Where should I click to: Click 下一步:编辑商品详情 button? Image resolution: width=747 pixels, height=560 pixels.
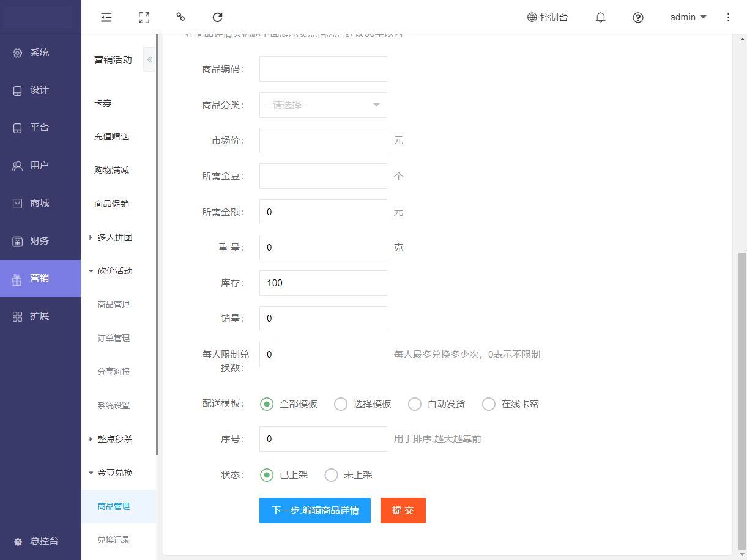coord(315,510)
